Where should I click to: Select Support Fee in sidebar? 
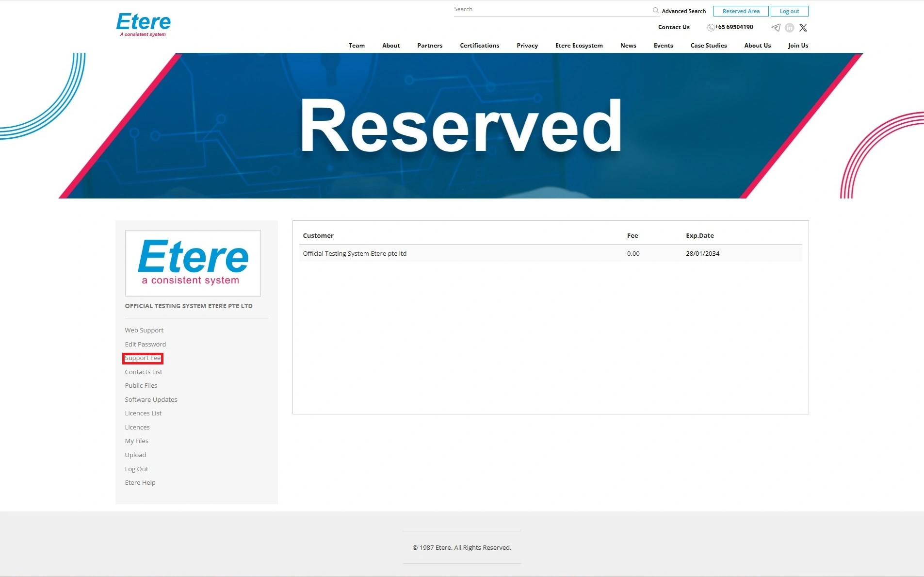pyautogui.click(x=143, y=358)
